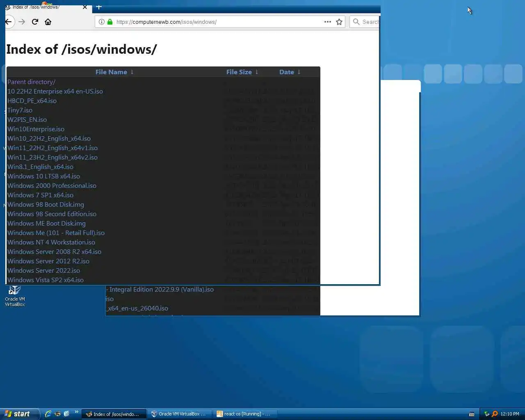
Task: Go back with the browser Back arrow
Action: pyautogui.click(x=9, y=22)
